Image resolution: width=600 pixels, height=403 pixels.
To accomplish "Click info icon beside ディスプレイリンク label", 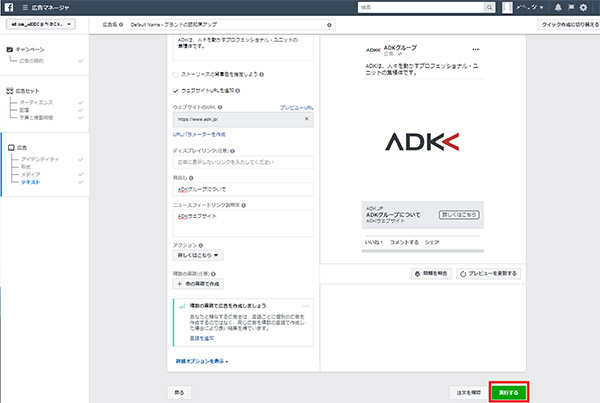I will 233,151.
